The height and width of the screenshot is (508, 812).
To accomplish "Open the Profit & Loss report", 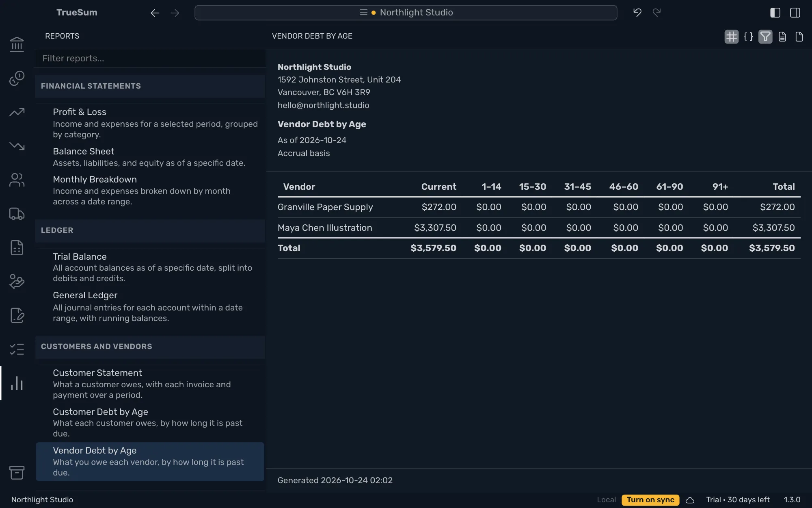I will point(150,123).
